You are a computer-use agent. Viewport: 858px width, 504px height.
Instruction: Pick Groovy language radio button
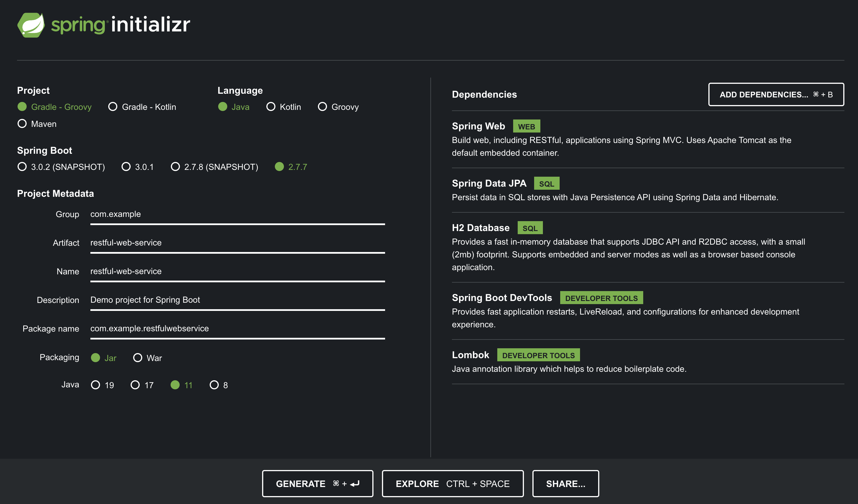[322, 107]
